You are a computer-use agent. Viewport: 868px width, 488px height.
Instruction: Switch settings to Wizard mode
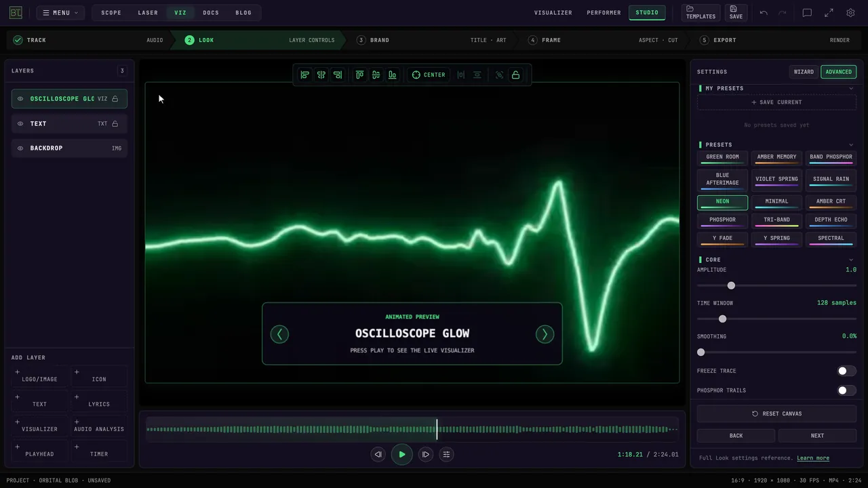804,72
